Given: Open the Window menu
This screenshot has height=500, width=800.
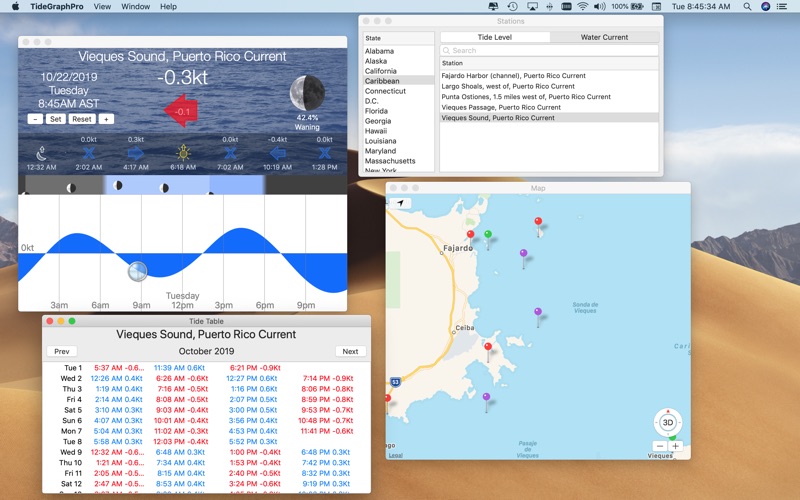Looking at the screenshot, I should pos(135,7).
